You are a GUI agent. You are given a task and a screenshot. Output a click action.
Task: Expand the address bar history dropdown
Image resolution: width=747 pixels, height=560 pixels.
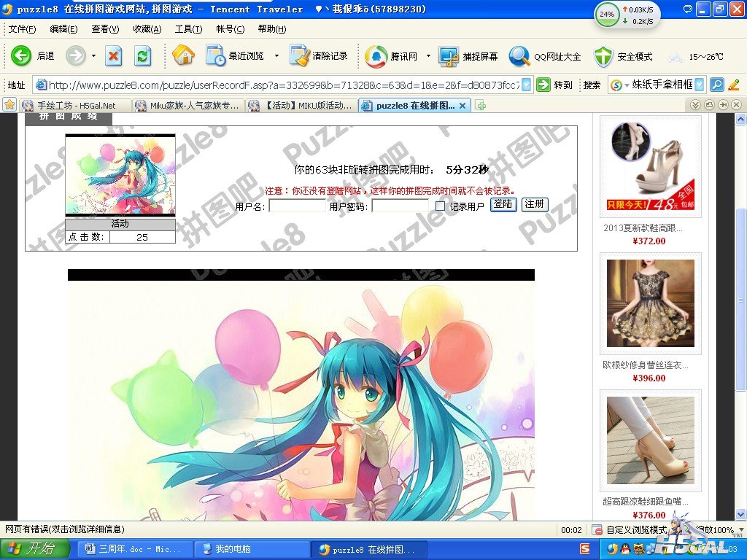(x=527, y=85)
